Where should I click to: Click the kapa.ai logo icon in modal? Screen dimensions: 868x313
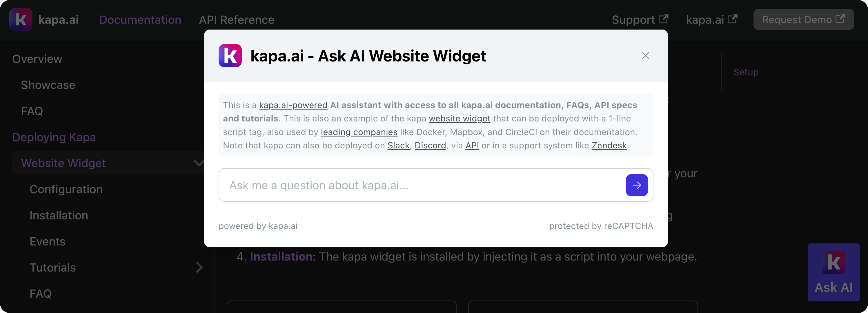pyautogui.click(x=230, y=55)
